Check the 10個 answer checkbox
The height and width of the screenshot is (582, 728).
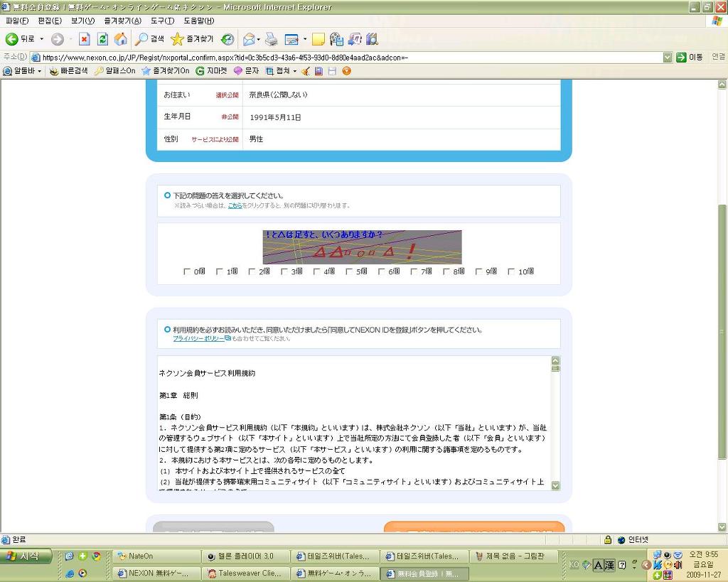click(x=511, y=271)
